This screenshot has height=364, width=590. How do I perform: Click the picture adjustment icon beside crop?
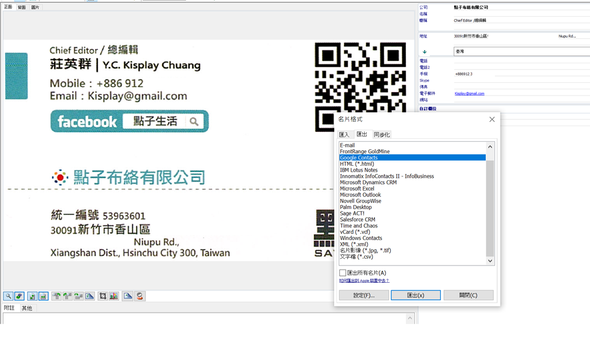114,296
